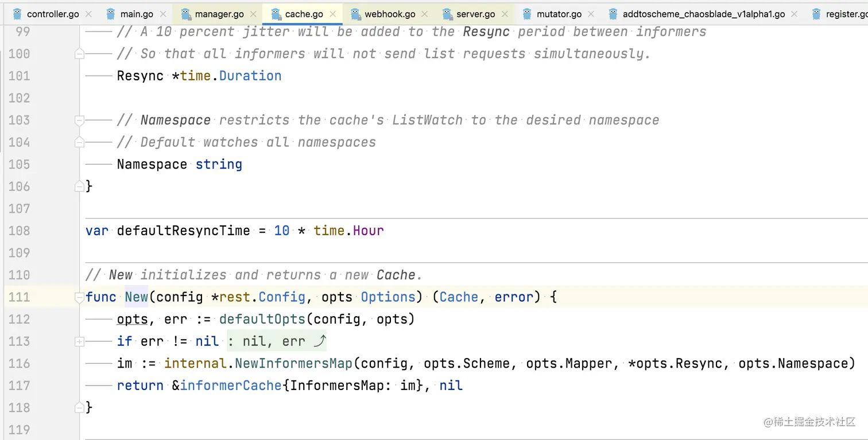
Task: Click line number 116 in the gutter
Action: click(19, 363)
